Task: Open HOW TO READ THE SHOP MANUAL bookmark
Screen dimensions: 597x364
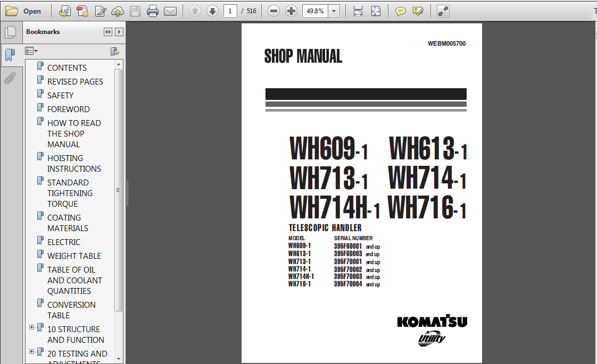Action: pyautogui.click(x=74, y=133)
